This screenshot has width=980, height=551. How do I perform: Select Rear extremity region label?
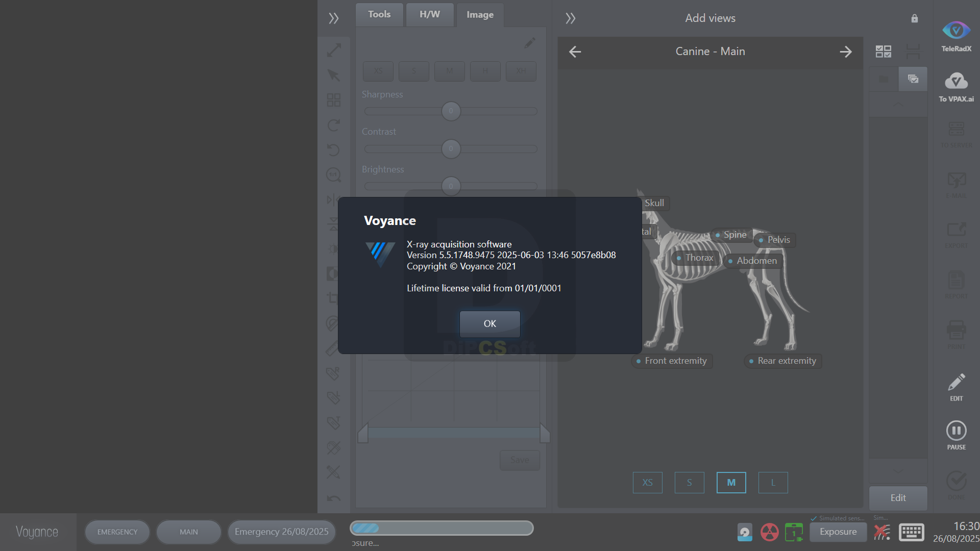(783, 361)
